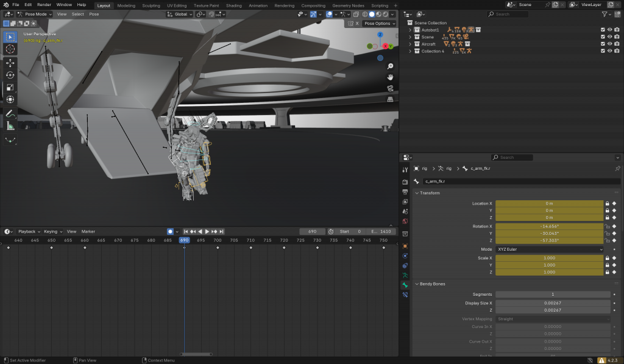Expand the Collection 4 tree item

tap(410, 51)
